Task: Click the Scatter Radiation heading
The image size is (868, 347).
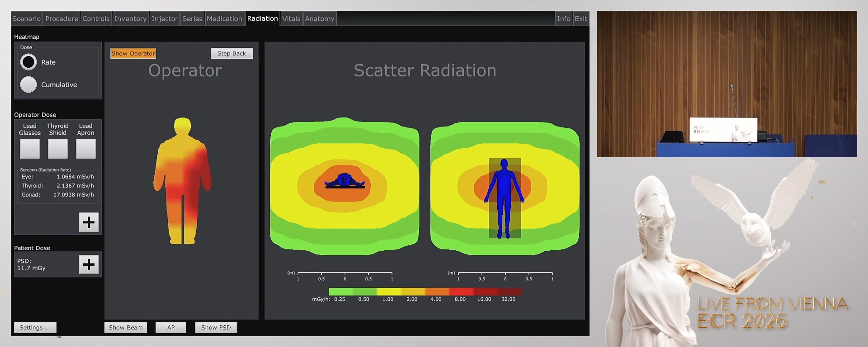Action: (x=425, y=70)
